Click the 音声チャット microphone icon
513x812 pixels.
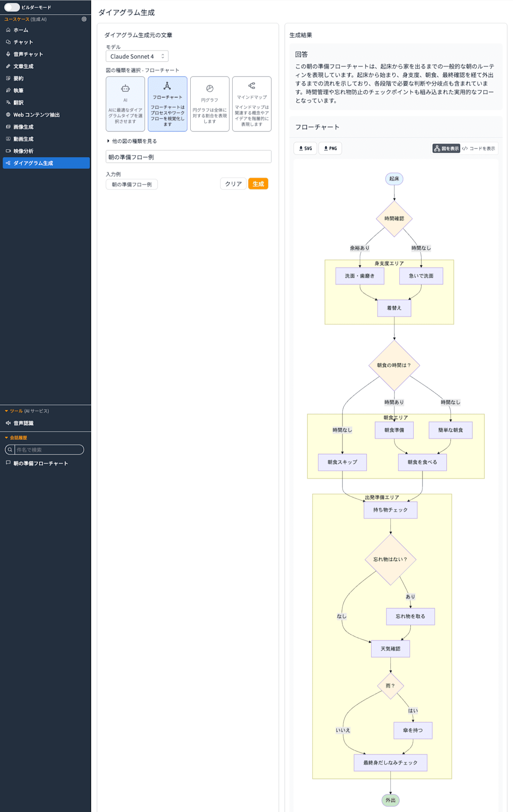[8, 54]
